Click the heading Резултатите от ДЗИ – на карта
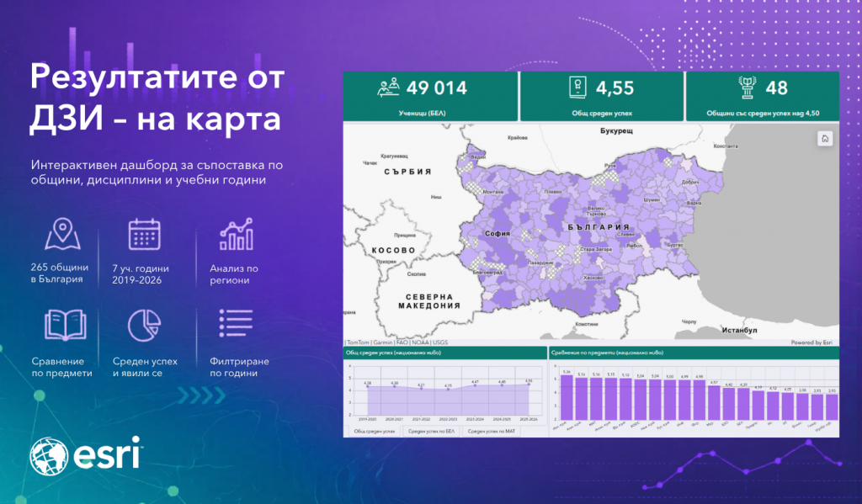This screenshot has height=504, width=862. point(157,98)
